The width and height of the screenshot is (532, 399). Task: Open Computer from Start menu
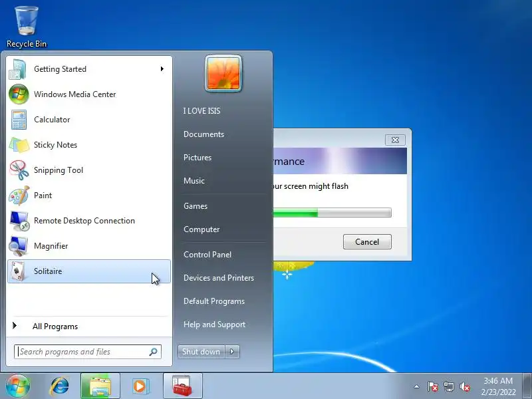[x=201, y=229]
